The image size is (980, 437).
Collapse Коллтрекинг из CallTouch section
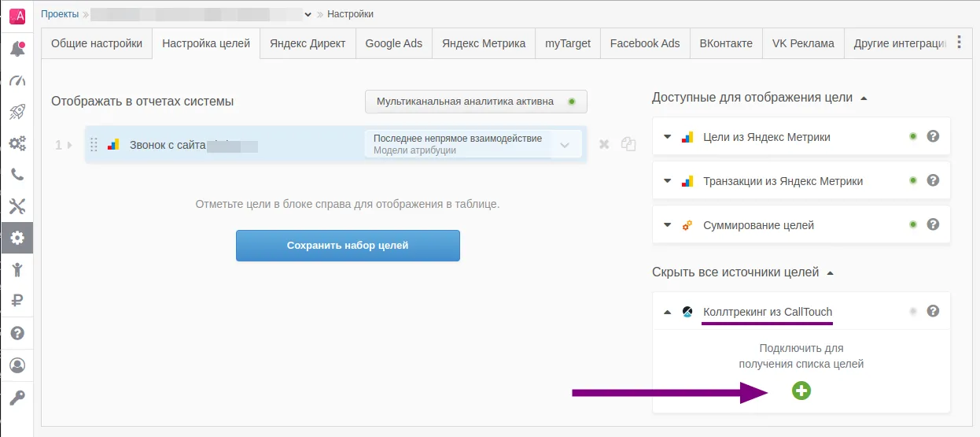[x=668, y=312]
